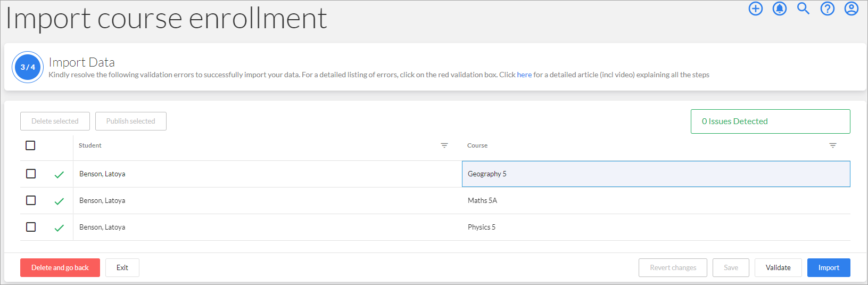Viewport: 868px width, 285px height.
Task: Click the Revert changes button
Action: click(x=673, y=267)
